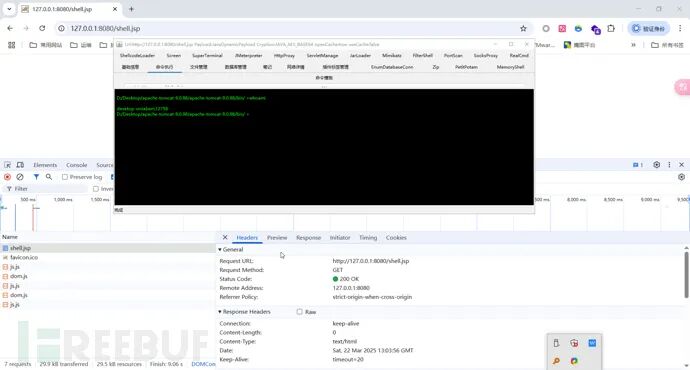Toggle the network filter bar icon

(36, 177)
